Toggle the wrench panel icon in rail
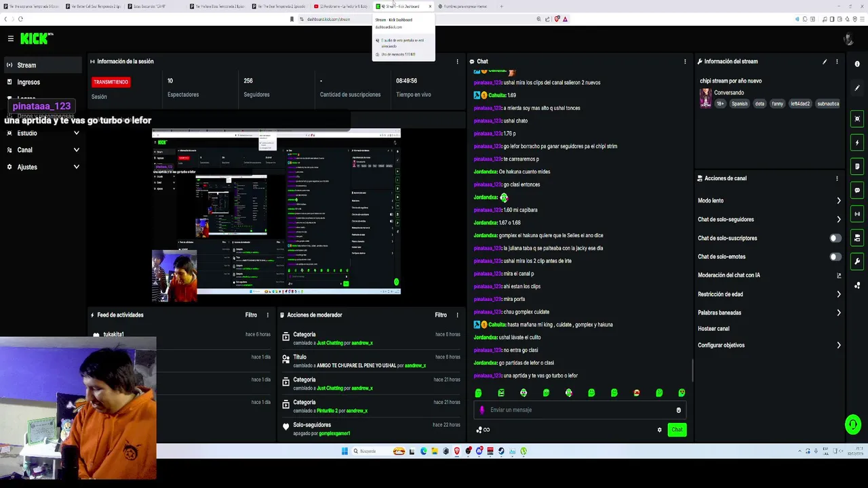The width and height of the screenshot is (868, 488). click(857, 262)
